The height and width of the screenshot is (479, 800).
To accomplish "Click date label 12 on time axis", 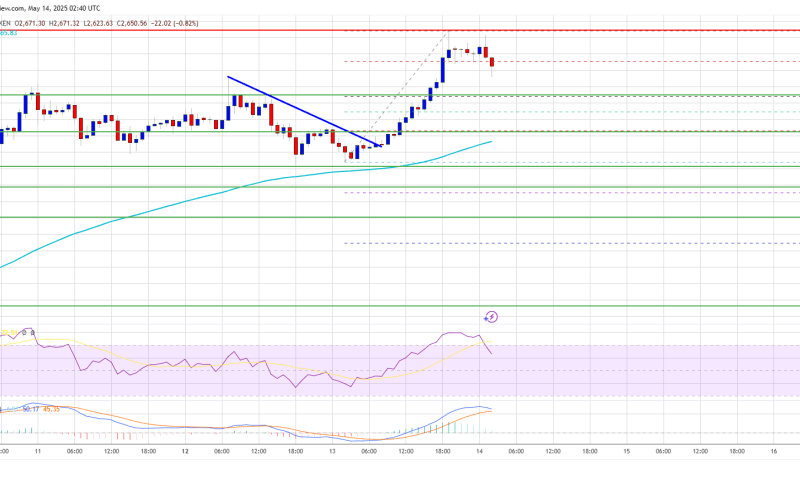I will [185, 451].
